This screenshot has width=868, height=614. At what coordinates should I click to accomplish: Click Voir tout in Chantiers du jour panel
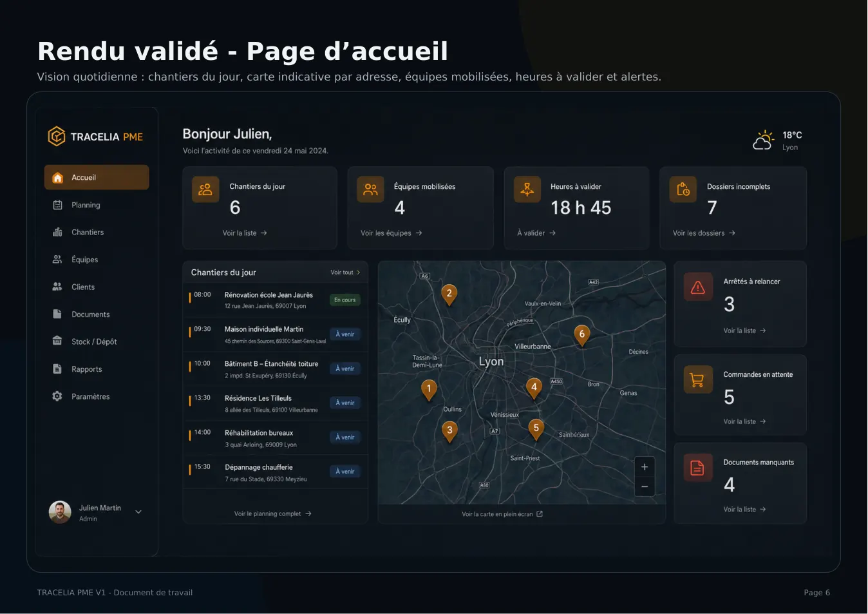[345, 273]
